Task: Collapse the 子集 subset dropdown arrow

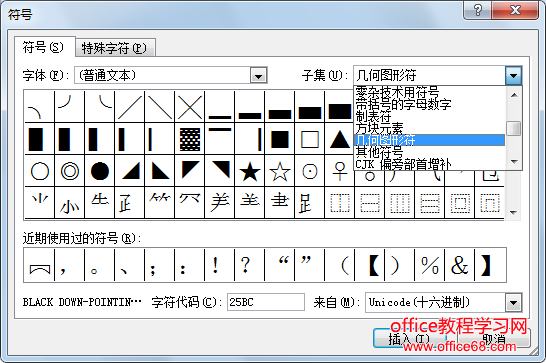Action: click(513, 75)
